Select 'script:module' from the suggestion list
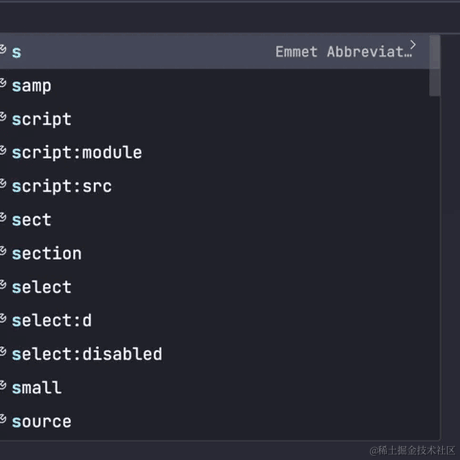 pos(215,153)
